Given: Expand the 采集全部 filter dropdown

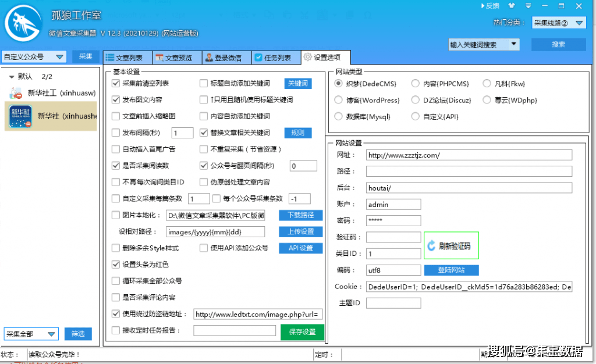Looking at the screenshot, I should 51,334.
